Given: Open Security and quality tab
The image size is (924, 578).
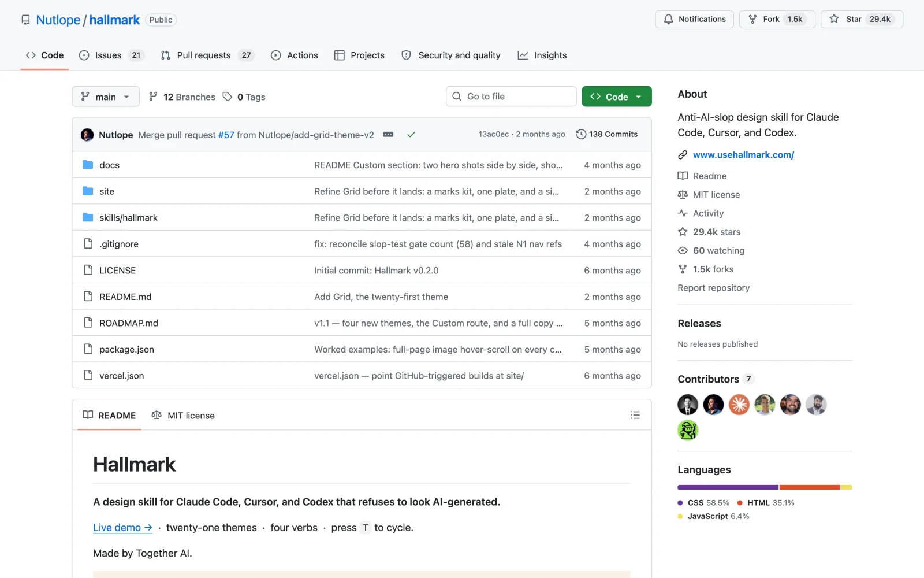Looking at the screenshot, I should pyautogui.click(x=451, y=55).
